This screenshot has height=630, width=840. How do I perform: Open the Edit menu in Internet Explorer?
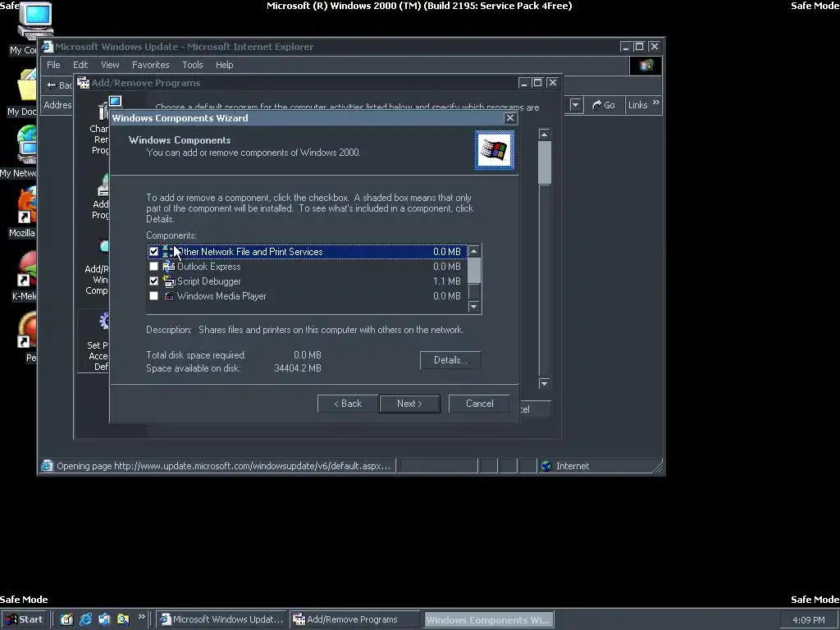(80, 65)
